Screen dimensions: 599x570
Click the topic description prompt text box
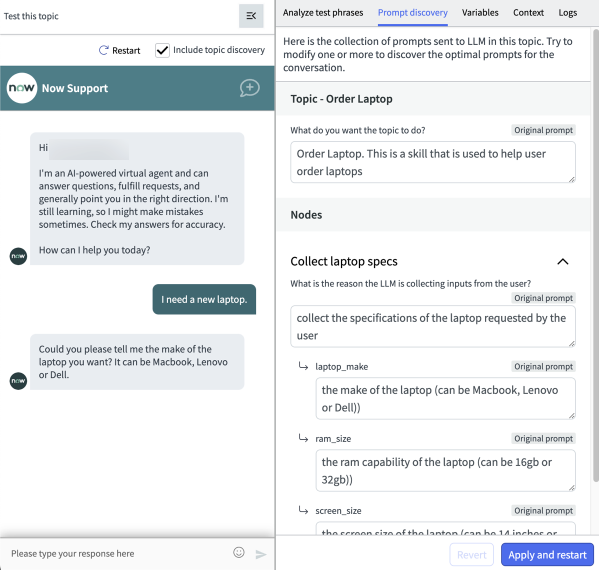tap(433, 162)
